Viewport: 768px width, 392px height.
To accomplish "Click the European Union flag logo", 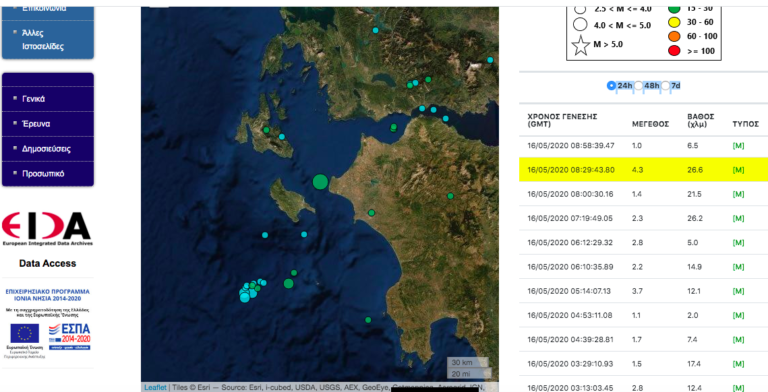I will (x=24, y=334).
